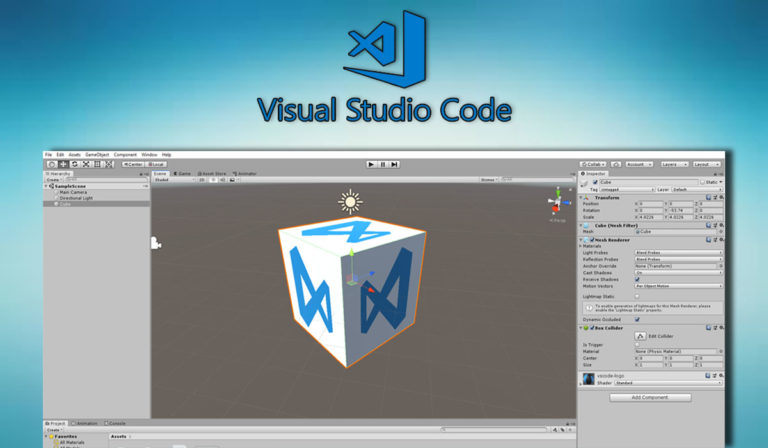Select the Rect tool in toolbar

[97, 165]
